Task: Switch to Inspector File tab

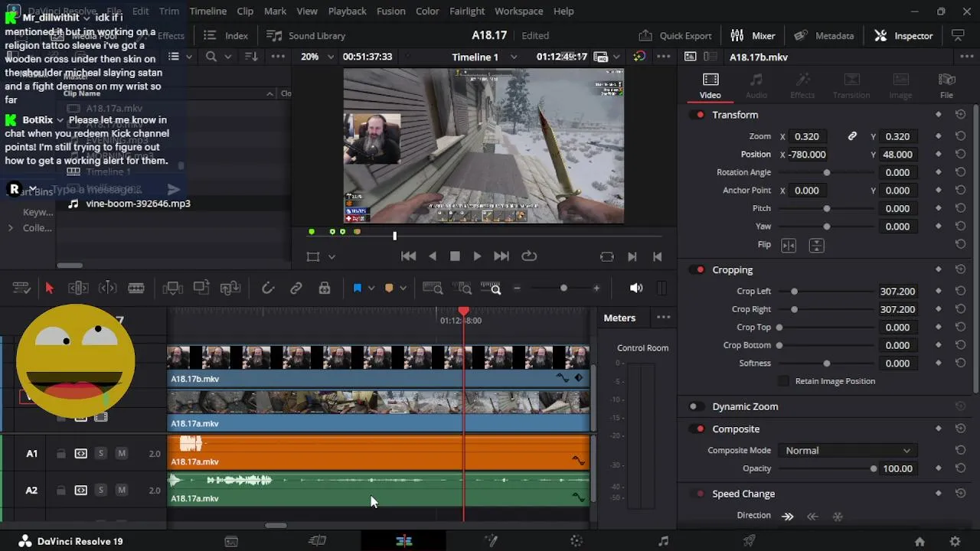Action: pyautogui.click(x=947, y=86)
